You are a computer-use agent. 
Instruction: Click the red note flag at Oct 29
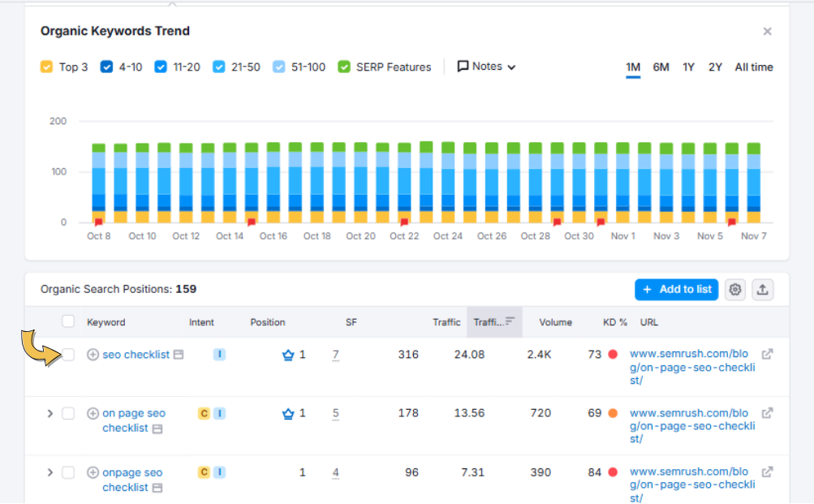pyautogui.click(x=557, y=222)
